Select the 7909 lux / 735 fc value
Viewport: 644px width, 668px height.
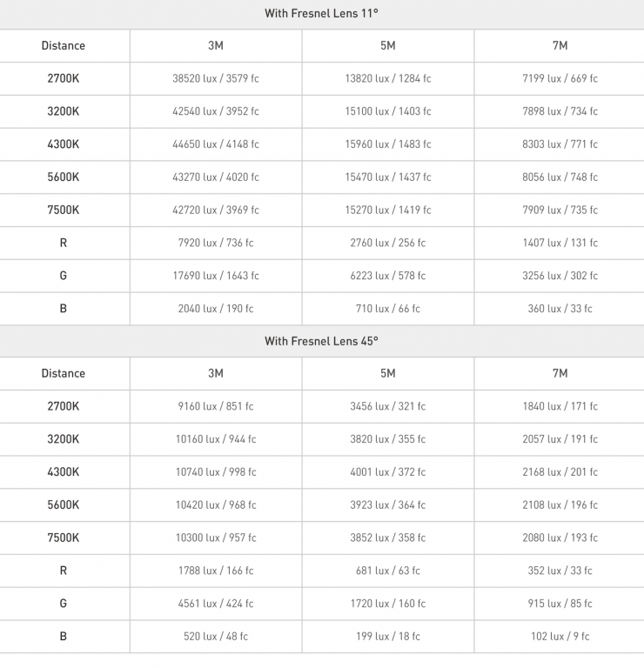560,210
